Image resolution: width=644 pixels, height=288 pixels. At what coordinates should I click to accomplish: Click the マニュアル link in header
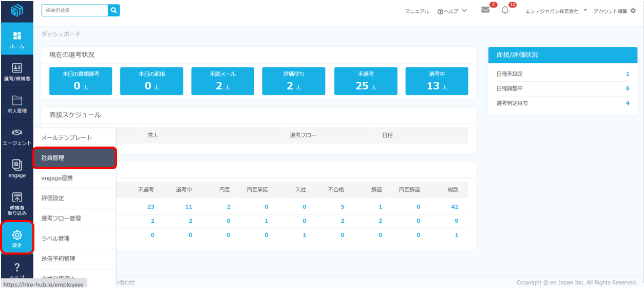(417, 11)
